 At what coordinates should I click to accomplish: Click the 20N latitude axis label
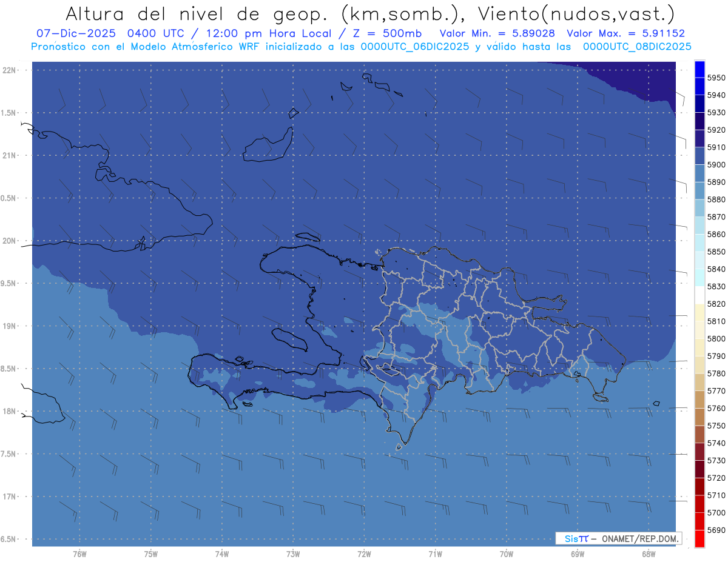point(9,241)
